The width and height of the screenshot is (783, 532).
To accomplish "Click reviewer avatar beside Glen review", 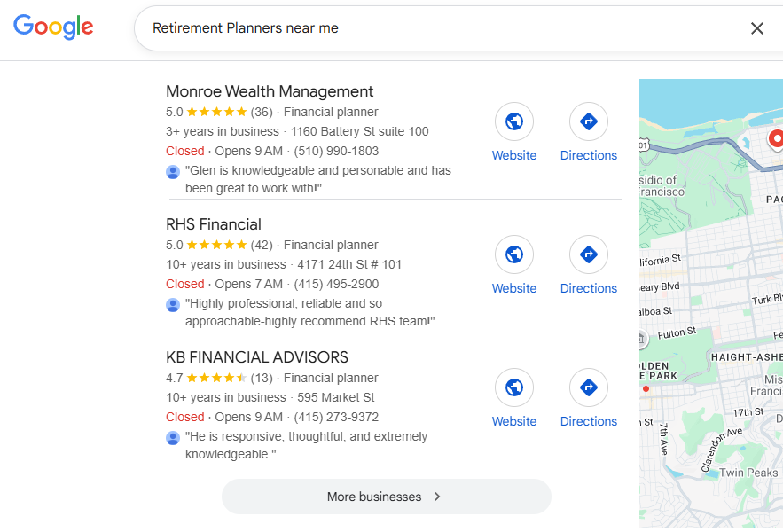I will coord(173,171).
